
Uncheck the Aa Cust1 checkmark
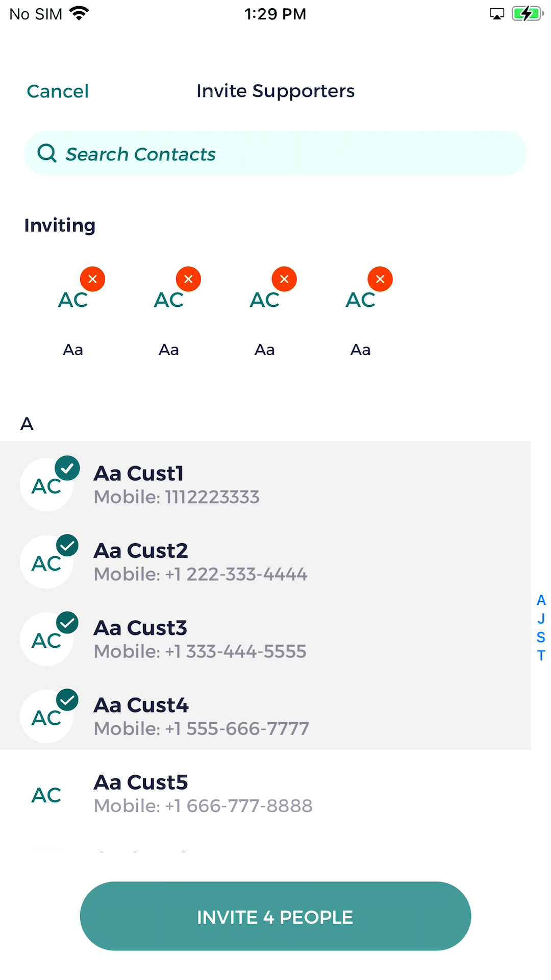pos(67,468)
